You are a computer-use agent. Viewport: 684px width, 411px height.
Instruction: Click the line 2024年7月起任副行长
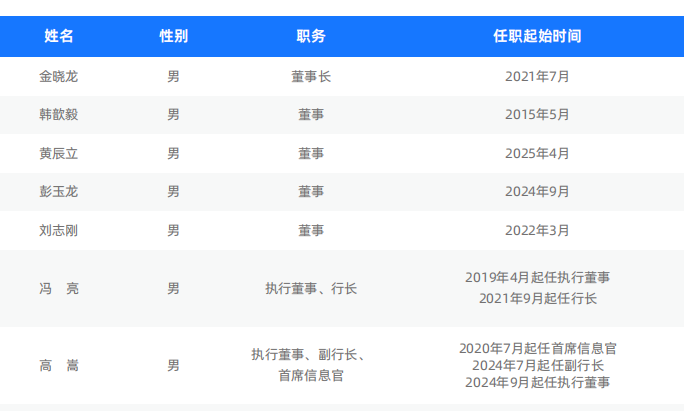(x=537, y=365)
